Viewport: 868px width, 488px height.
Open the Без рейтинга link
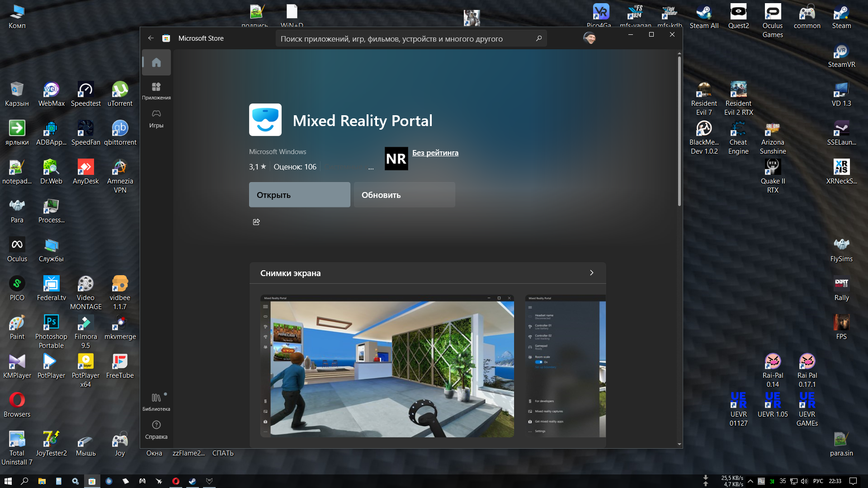[x=435, y=153]
